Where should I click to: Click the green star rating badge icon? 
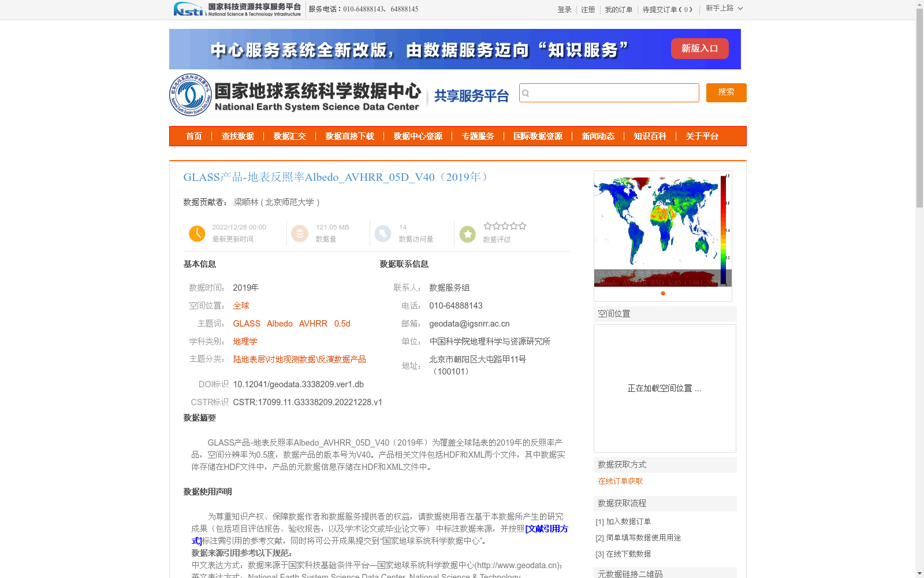point(468,234)
